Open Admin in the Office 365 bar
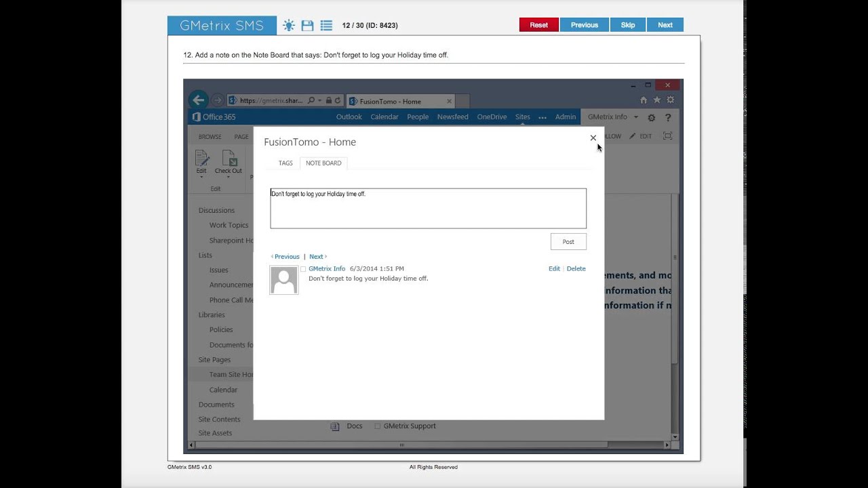 point(566,117)
